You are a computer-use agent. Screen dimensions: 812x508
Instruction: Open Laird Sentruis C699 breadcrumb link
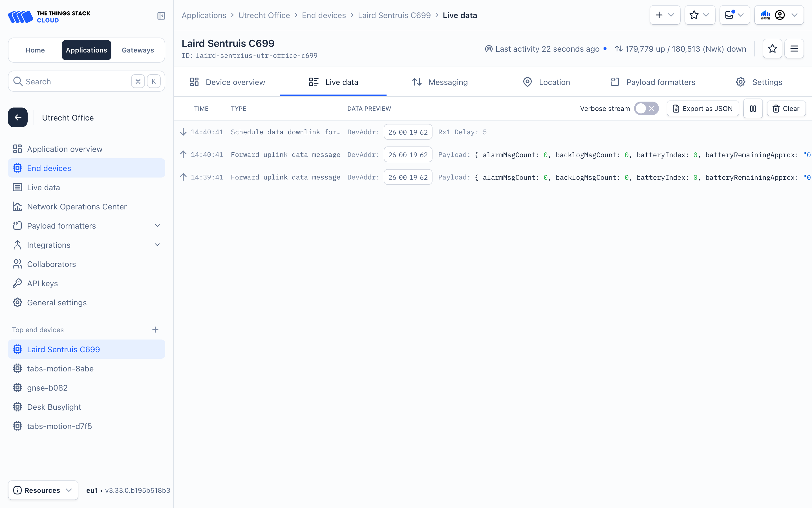(394, 16)
